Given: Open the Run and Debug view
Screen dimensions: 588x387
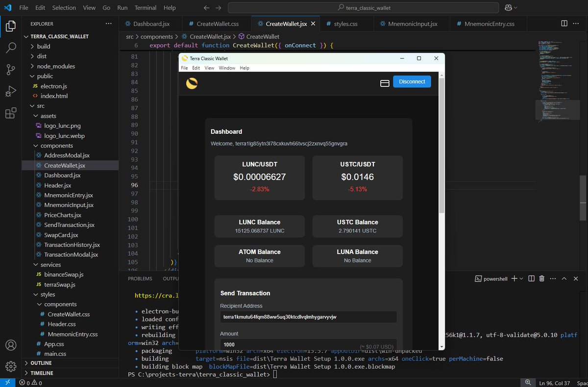Looking at the screenshot, I should click(x=11, y=91).
